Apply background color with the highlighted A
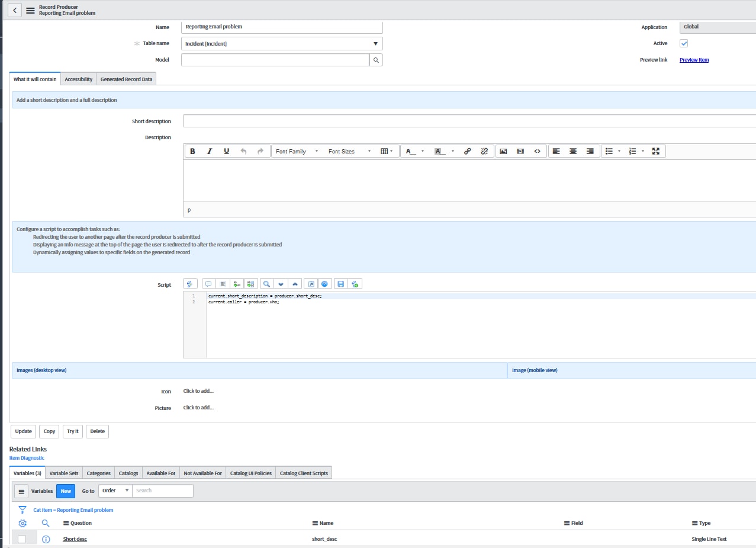The height and width of the screenshot is (548, 756). (x=440, y=152)
